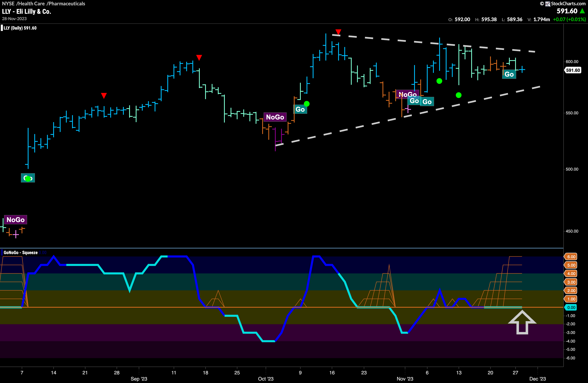Click the cyan 0.00 oscillator value tag
Screen dimensions: 588x383
coord(571,307)
